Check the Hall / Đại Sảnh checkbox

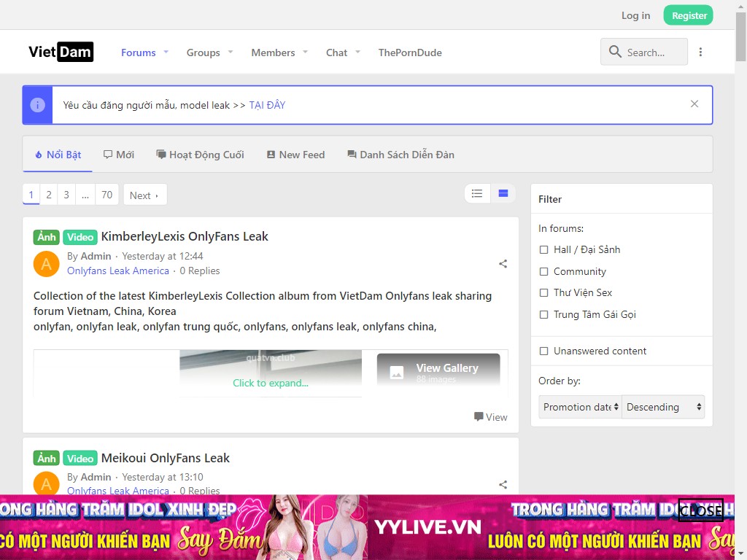pos(543,249)
